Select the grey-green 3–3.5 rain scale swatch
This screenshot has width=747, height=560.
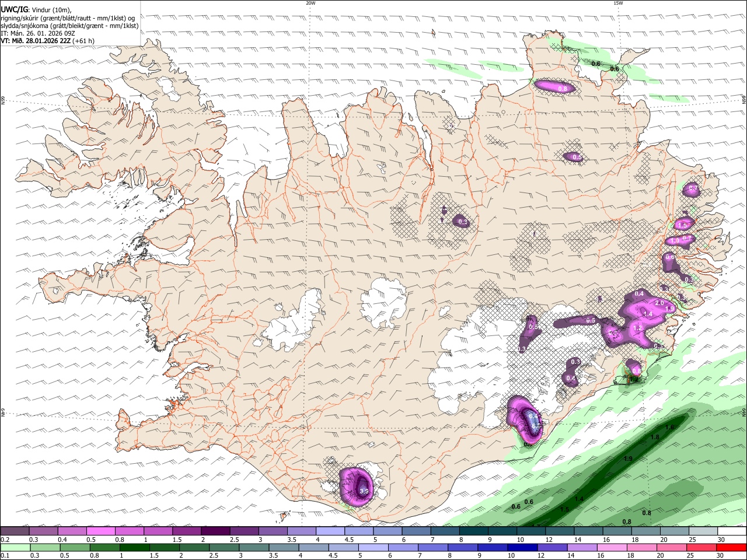pyautogui.click(x=253, y=547)
